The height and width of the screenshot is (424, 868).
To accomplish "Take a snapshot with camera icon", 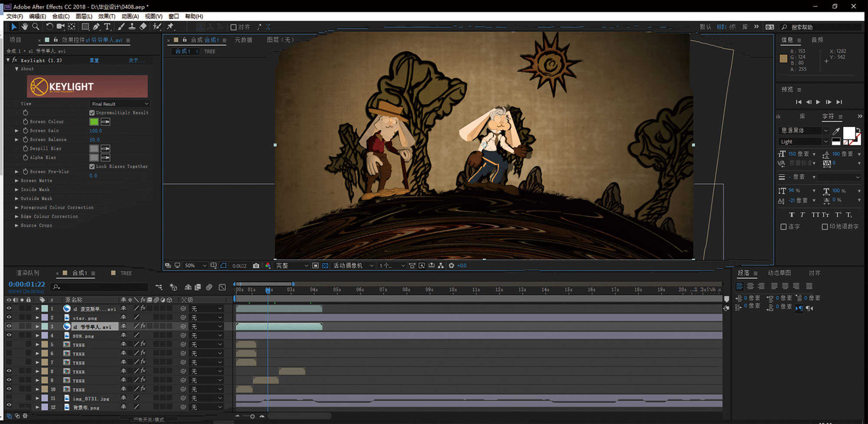I will [x=256, y=266].
